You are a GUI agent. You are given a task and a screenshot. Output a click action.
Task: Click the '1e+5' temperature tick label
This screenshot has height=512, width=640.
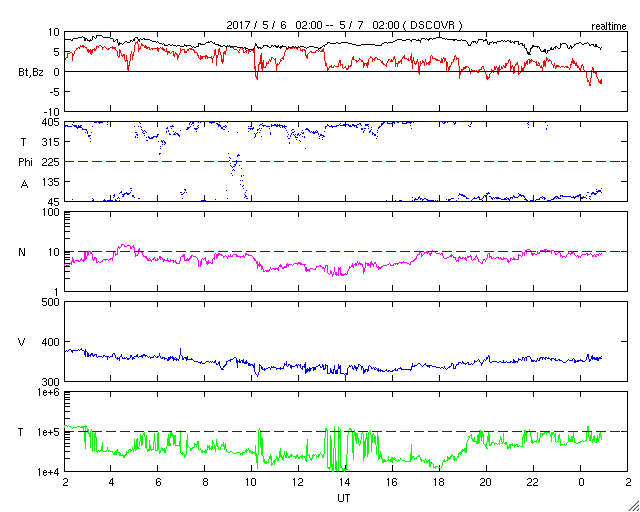50,432
